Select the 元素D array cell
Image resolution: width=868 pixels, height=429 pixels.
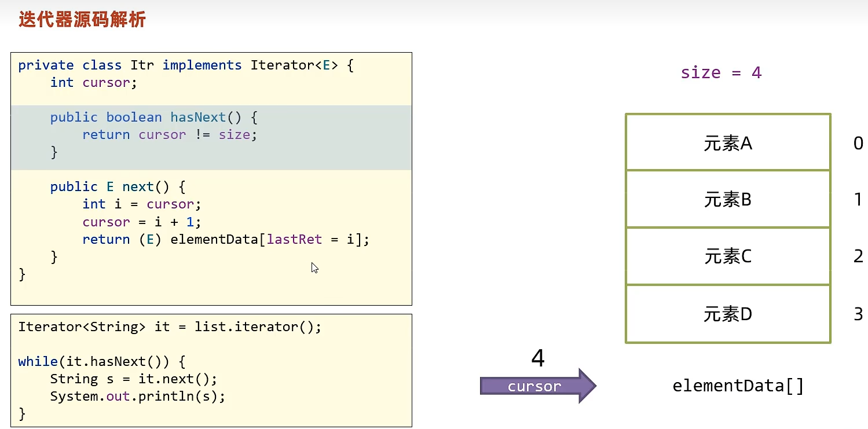coord(728,314)
